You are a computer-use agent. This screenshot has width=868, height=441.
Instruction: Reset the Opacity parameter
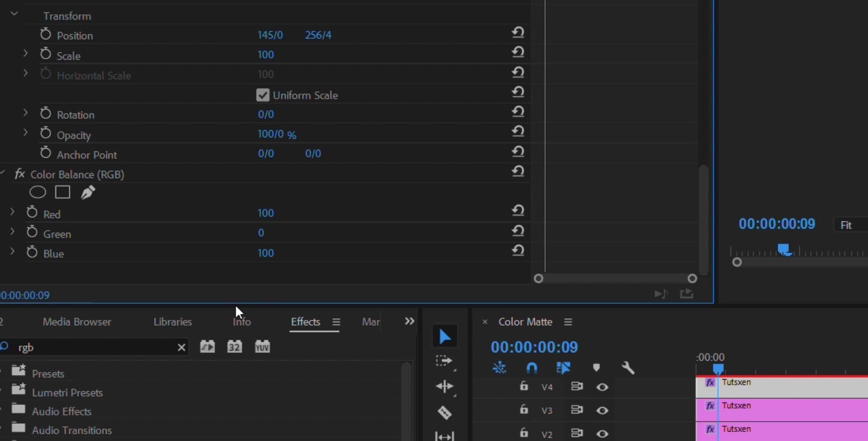pos(518,131)
